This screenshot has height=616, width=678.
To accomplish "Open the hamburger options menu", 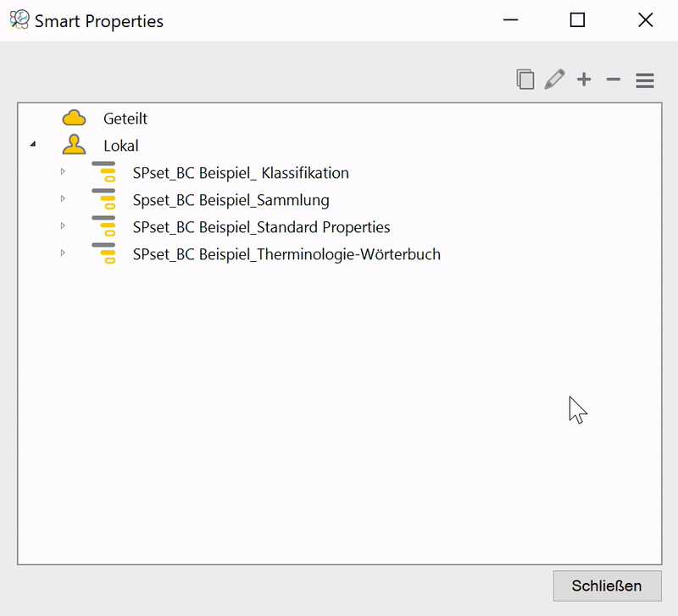I will point(645,80).
